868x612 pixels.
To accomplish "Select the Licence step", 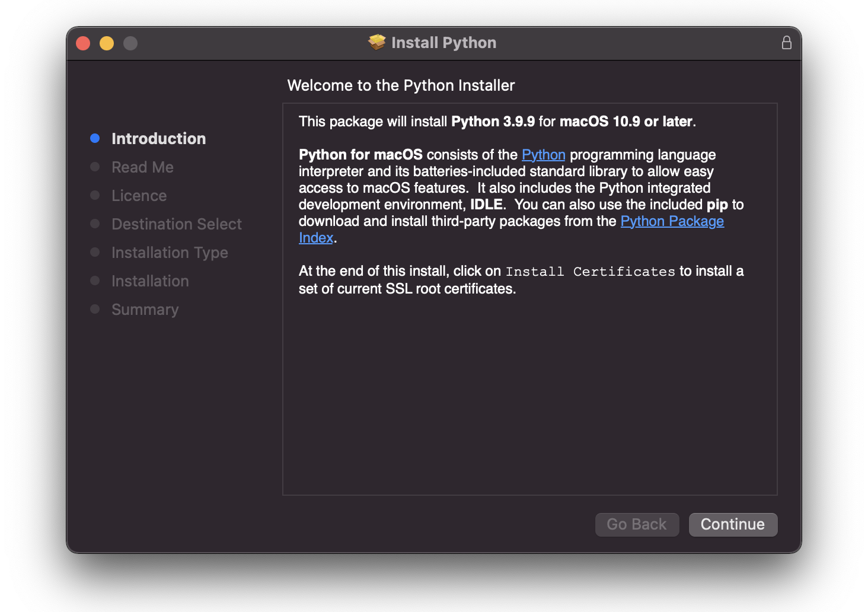I will tap(139, 196).
